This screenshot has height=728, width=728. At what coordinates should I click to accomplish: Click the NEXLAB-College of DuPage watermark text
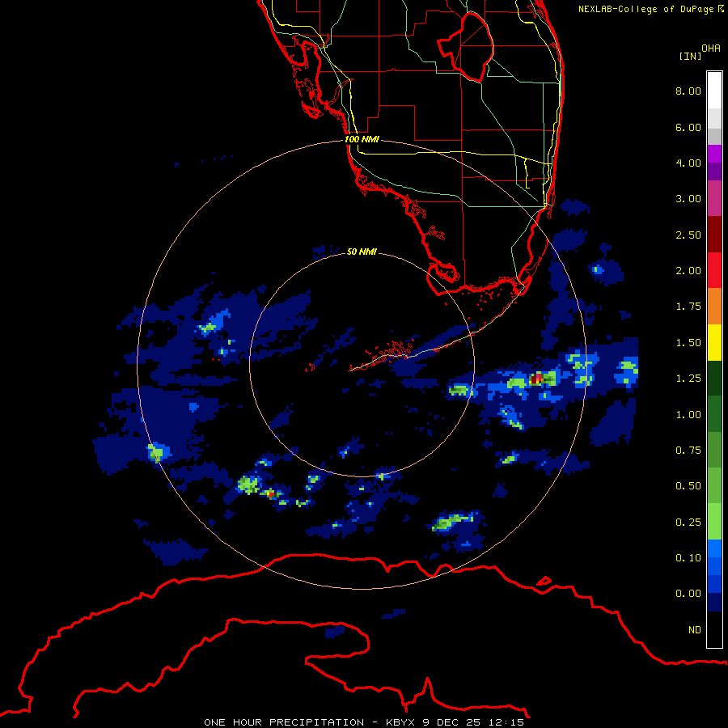coord(650,9)
